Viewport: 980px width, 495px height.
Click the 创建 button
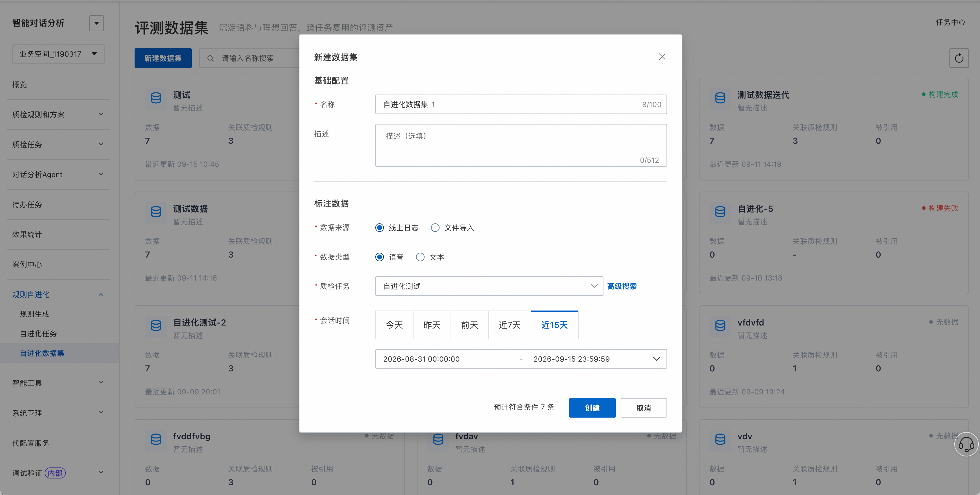[x=592, y=408]
